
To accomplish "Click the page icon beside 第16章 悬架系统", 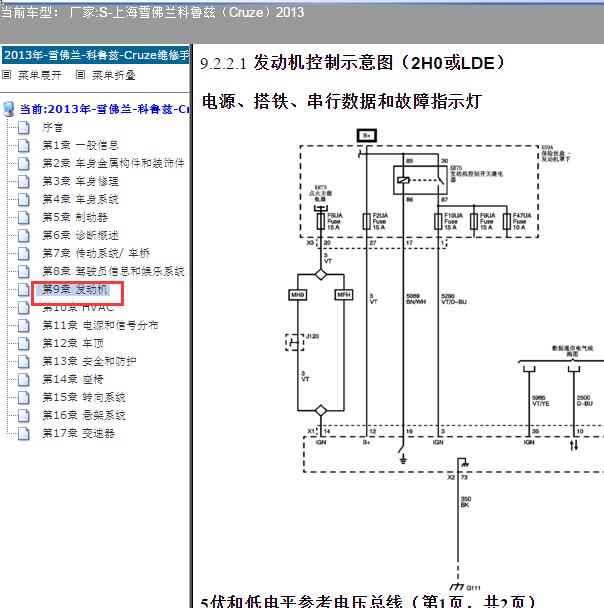I will tap(24, 415).
